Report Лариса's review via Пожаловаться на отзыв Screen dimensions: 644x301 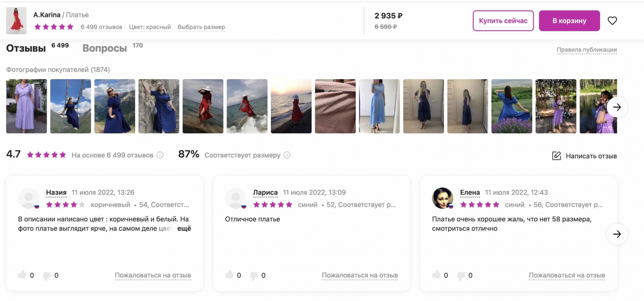360,275
